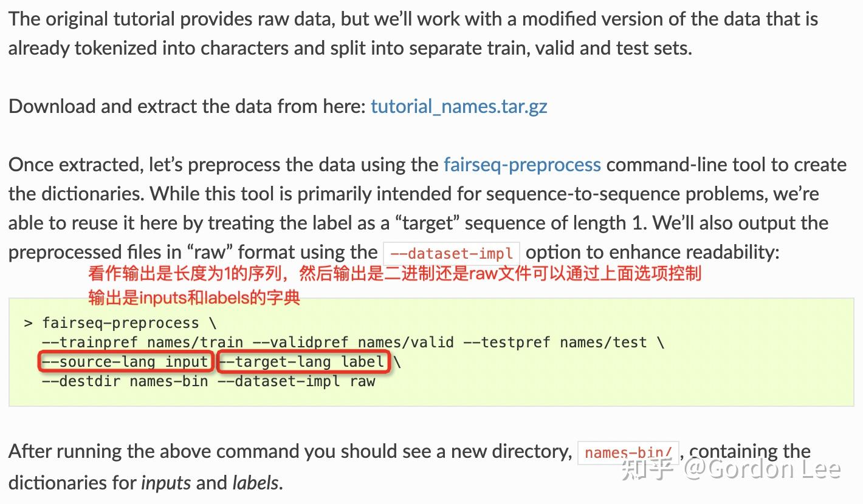Open the tutorial_names.tar.gz download link
The image size is (863, 504).
tap(459, 106)
